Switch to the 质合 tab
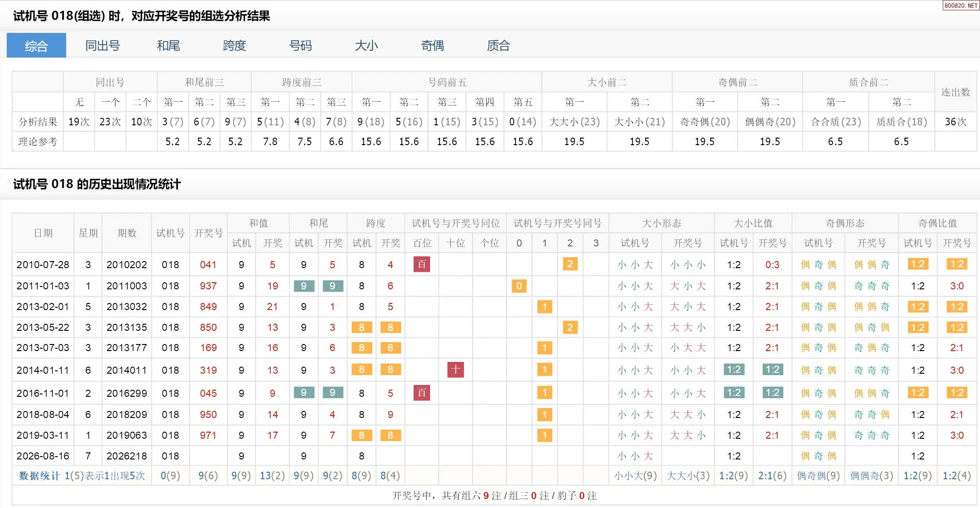 tap(498, 46)
